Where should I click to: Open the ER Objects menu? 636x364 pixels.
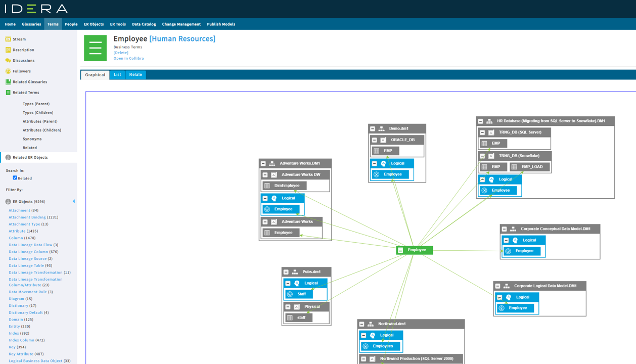tap(94, 24)
